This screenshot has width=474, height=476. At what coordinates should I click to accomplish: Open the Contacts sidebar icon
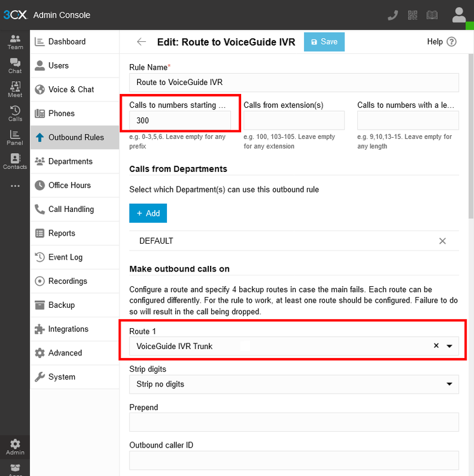point(15,161)
